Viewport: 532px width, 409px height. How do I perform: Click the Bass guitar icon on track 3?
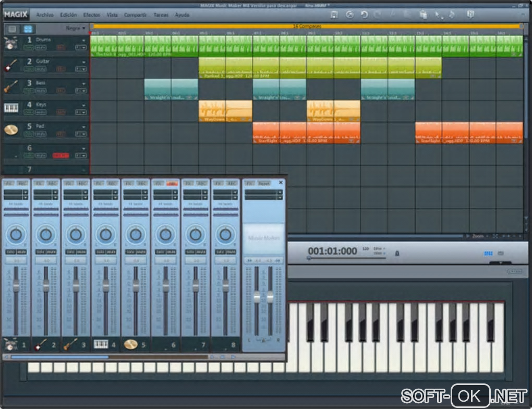click(x=10, y=87)
